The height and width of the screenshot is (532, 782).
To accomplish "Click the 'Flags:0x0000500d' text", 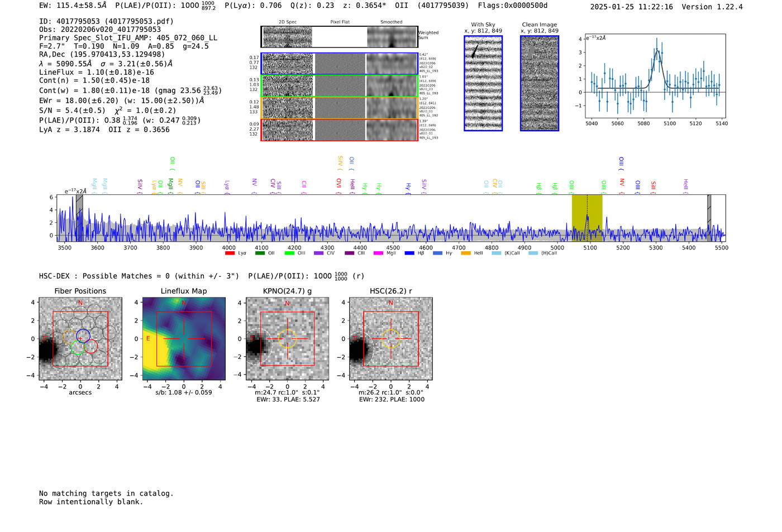I will [512, 5].
